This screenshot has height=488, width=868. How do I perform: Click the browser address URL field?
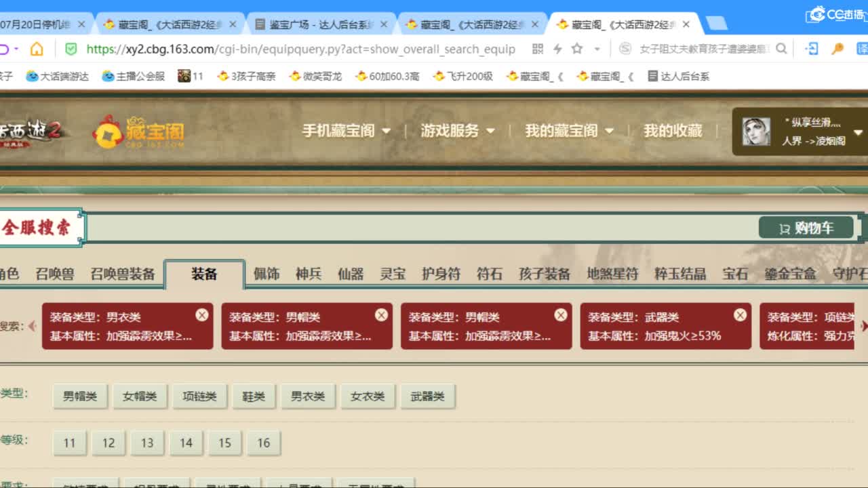tap(302, 49)
